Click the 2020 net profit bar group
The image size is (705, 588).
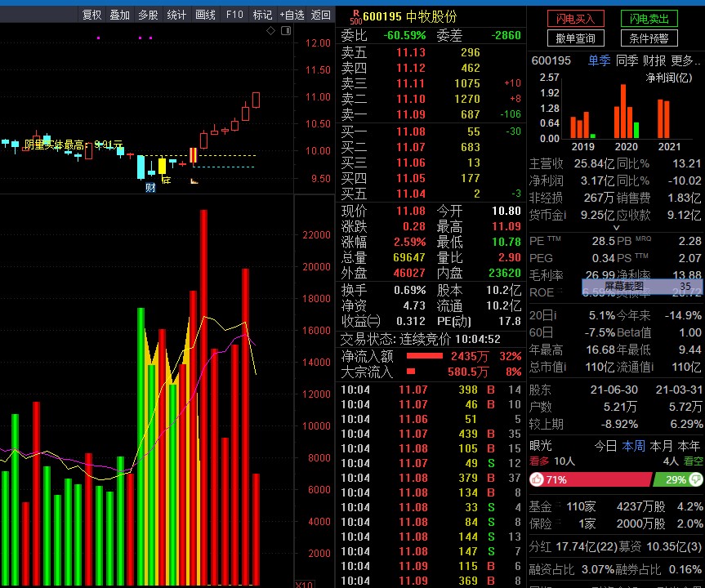(627, 111)
